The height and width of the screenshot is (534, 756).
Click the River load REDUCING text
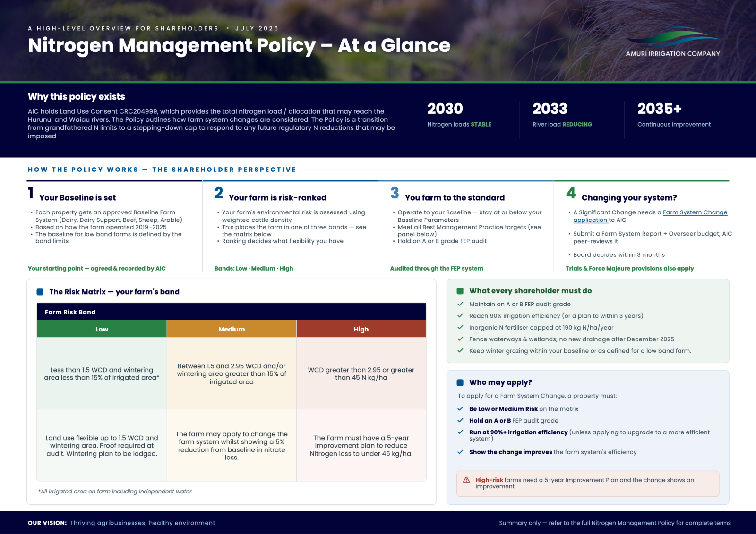tap(562, 125)
